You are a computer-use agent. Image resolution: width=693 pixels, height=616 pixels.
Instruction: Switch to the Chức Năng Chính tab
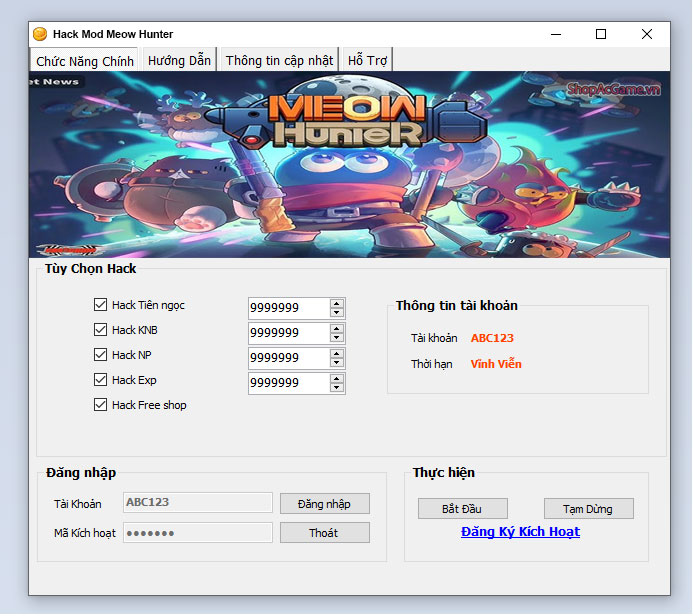pos(85,61)
